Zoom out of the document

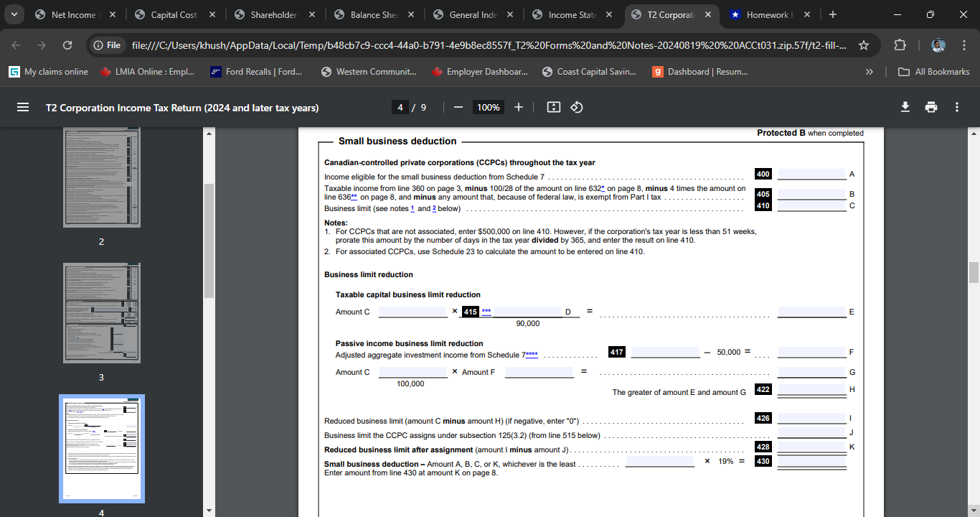click(x=458, y=106)
